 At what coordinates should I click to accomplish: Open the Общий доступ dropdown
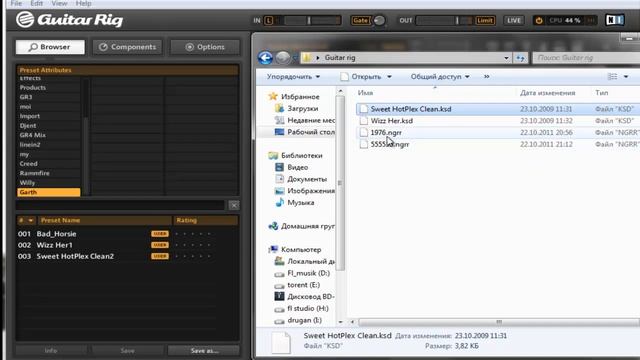[440, 77]
